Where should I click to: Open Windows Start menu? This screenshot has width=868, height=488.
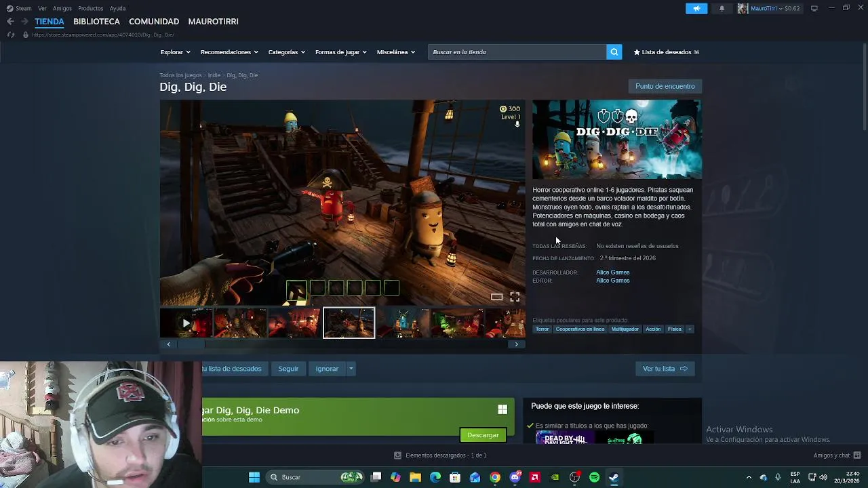pyautogui.click(x=254, y=477)
